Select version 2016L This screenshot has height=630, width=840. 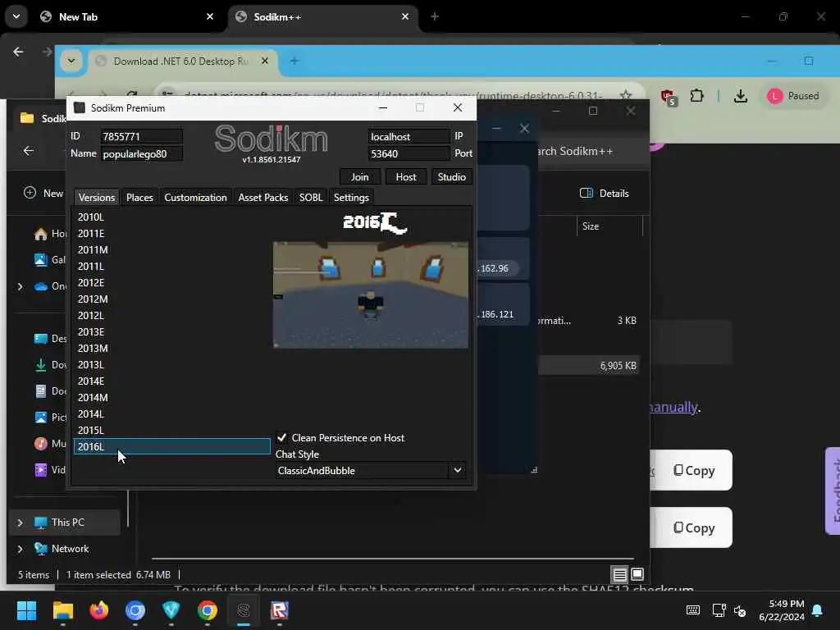coord(172,447)
